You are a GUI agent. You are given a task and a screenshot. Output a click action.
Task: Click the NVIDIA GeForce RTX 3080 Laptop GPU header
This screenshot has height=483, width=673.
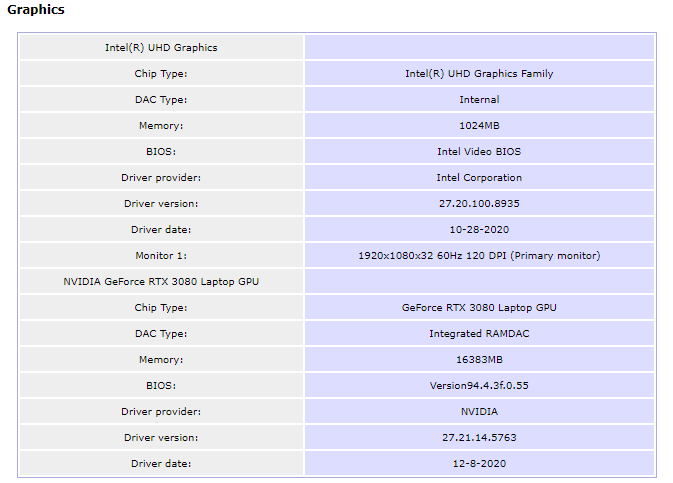click(x=161, y=282)
